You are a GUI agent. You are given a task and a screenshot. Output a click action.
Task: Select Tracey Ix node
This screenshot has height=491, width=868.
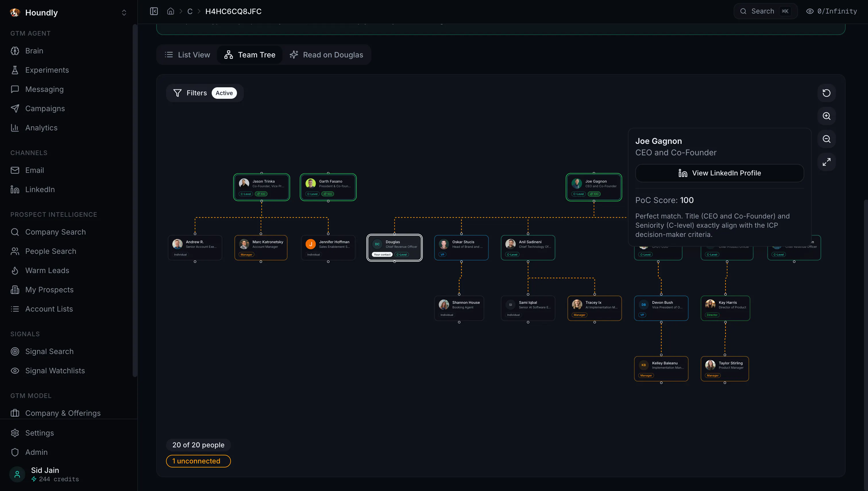point(595,308)
